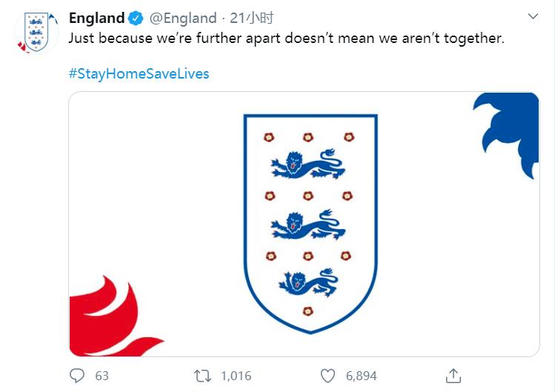Screen dimensions: 555x392
Task: Click the tweet text about being together
Action: click(286, 38)
